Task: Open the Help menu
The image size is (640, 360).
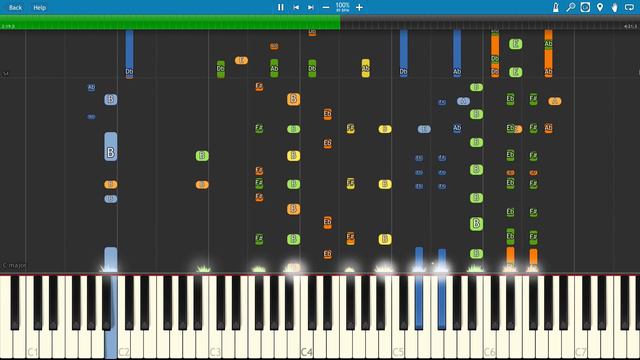Action: click(40, 7)
